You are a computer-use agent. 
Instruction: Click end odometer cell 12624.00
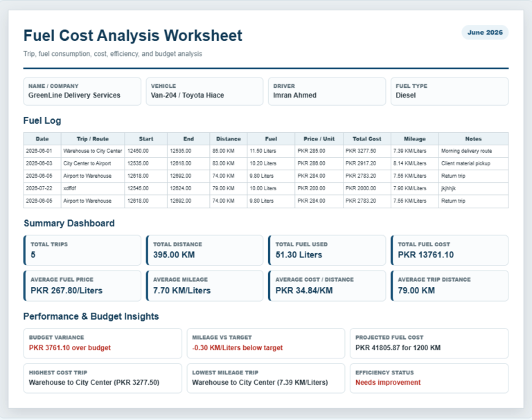point(188,188)
